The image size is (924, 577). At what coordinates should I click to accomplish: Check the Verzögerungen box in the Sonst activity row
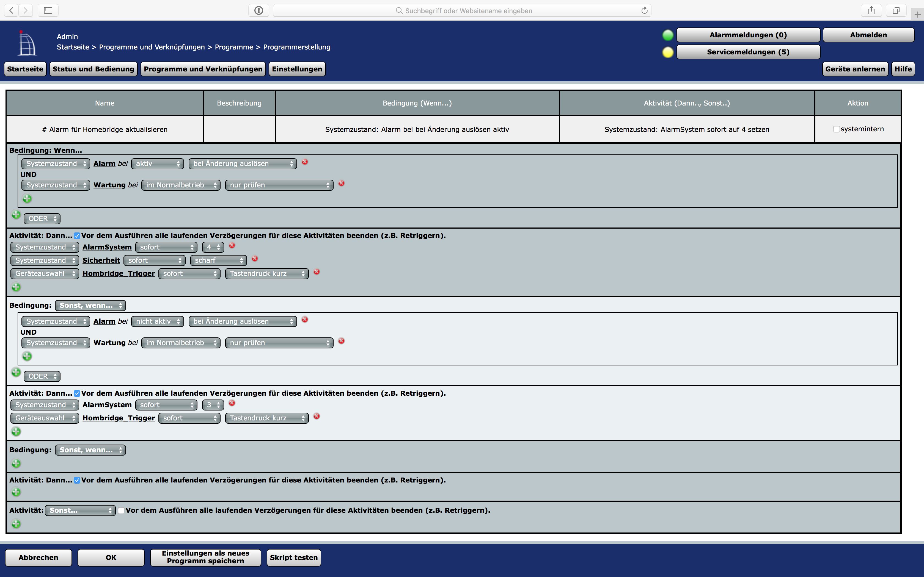tap(121, 510)
